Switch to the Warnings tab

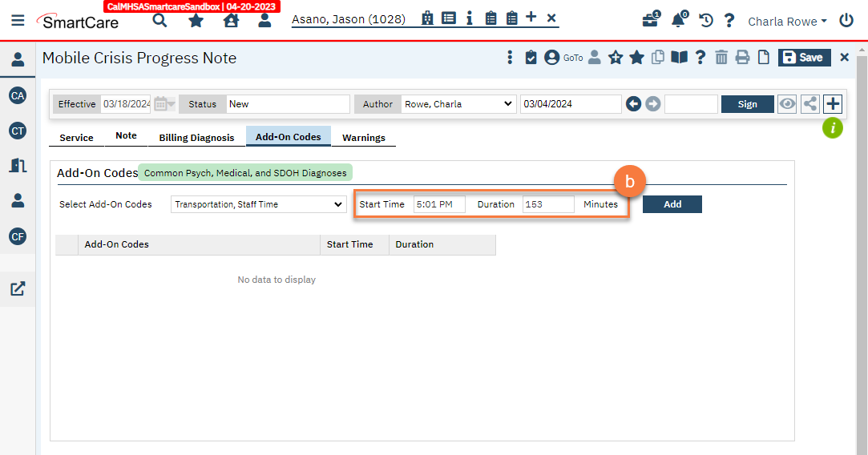click(x=364, y=137)
